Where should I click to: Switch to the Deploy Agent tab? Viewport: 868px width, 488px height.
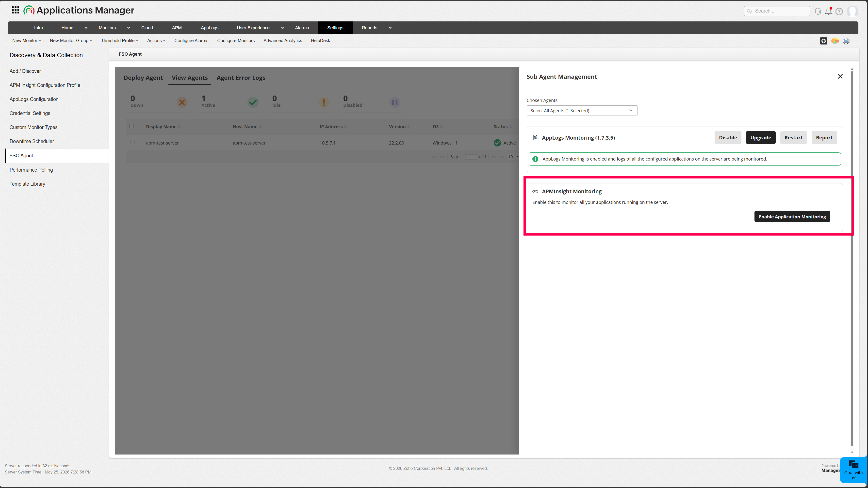click(x=143, y=78)
